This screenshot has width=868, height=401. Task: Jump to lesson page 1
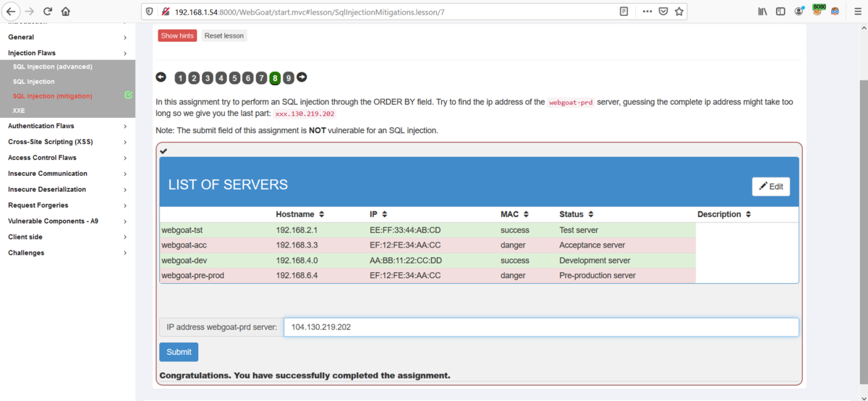(180, 78)
